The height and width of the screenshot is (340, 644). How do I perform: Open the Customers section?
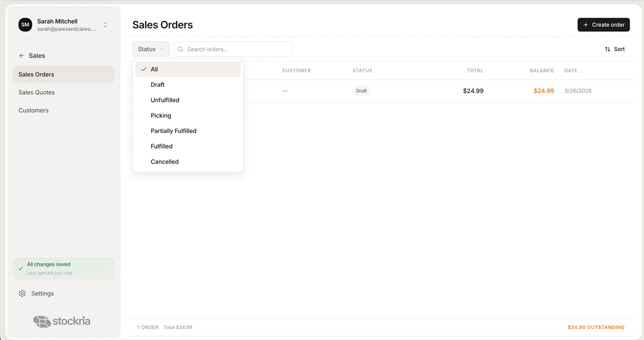point(33,110)
